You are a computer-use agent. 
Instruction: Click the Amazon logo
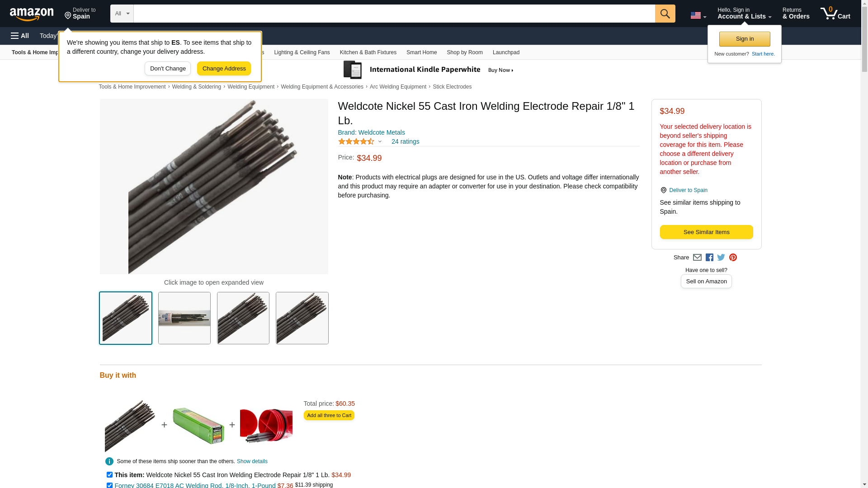32,14
